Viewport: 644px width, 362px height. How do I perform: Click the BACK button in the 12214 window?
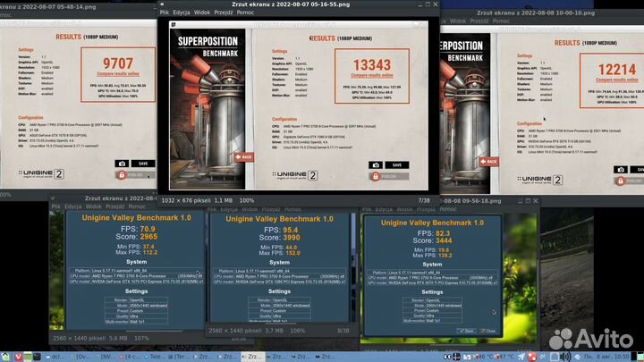(488, 161)
